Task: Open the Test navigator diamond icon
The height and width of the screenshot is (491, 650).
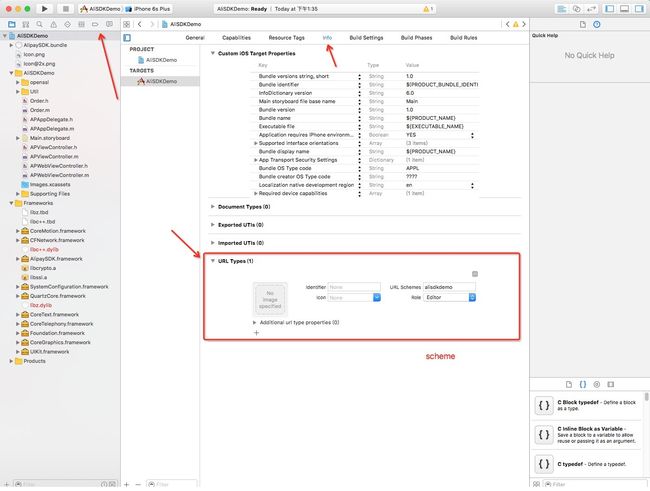Action: 67,24
